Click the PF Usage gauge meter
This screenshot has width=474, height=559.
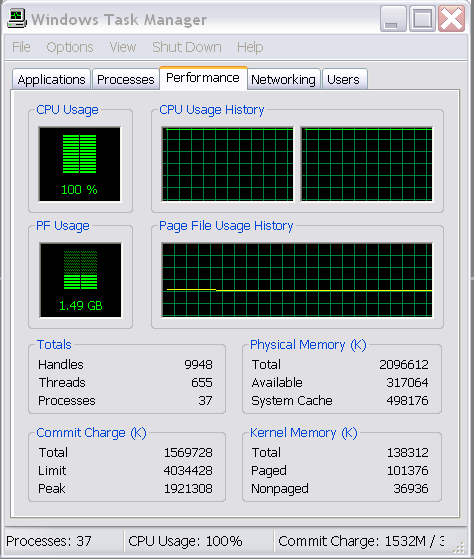click(81, 280)
